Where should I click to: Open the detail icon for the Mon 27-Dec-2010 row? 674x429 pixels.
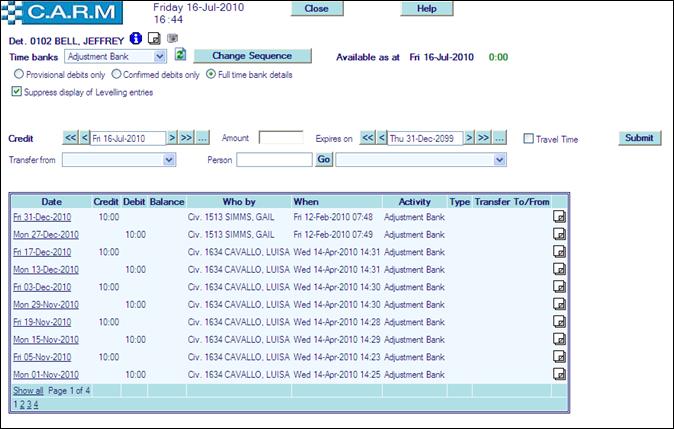pos(560,234)
